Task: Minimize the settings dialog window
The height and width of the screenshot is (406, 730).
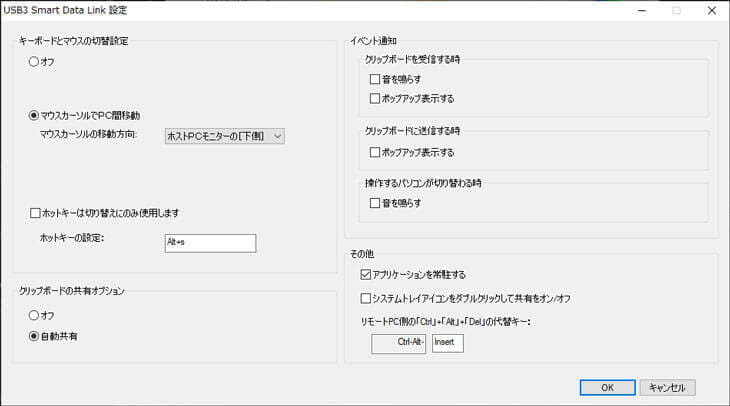Action: coord(641,10)
